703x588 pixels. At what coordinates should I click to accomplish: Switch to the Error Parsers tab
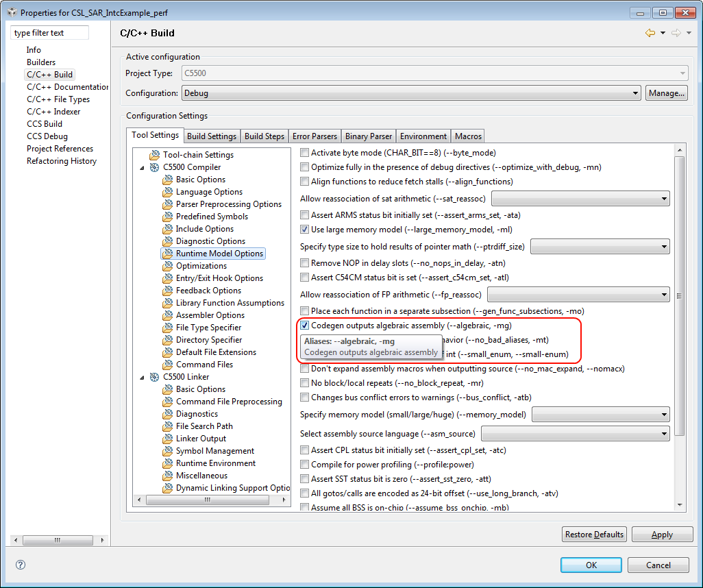pos(314,136)
